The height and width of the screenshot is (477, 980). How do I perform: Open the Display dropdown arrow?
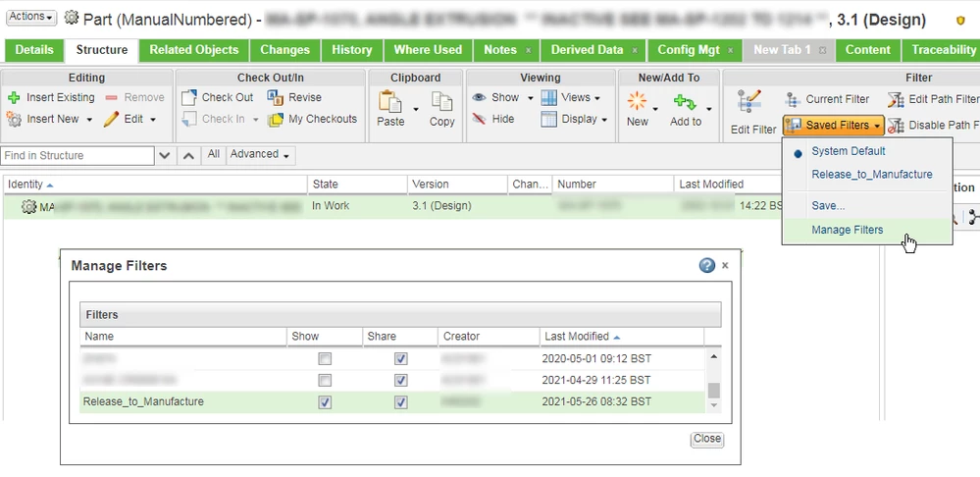603,120
